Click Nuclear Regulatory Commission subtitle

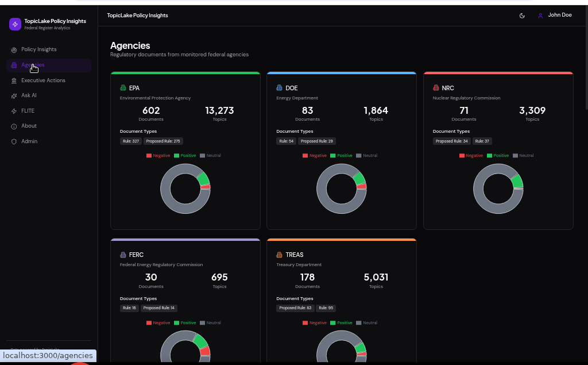466,98
